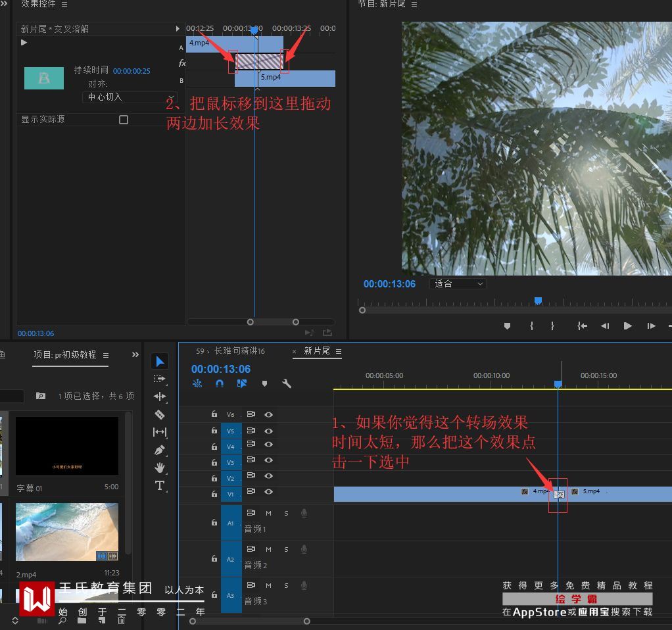Open Program monitor panel menu
Image resolution: width=672 pixels, height=630 pixels.
pos(414,5)
